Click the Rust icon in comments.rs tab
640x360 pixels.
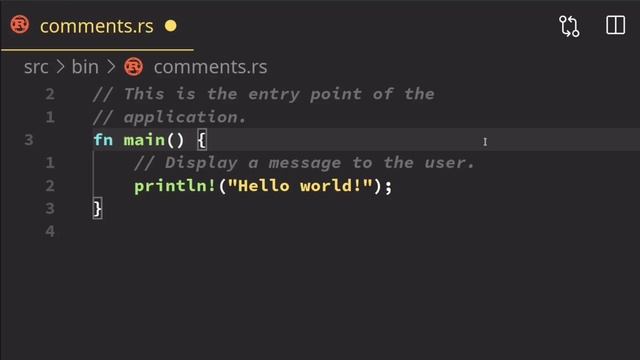pos(20,24)
